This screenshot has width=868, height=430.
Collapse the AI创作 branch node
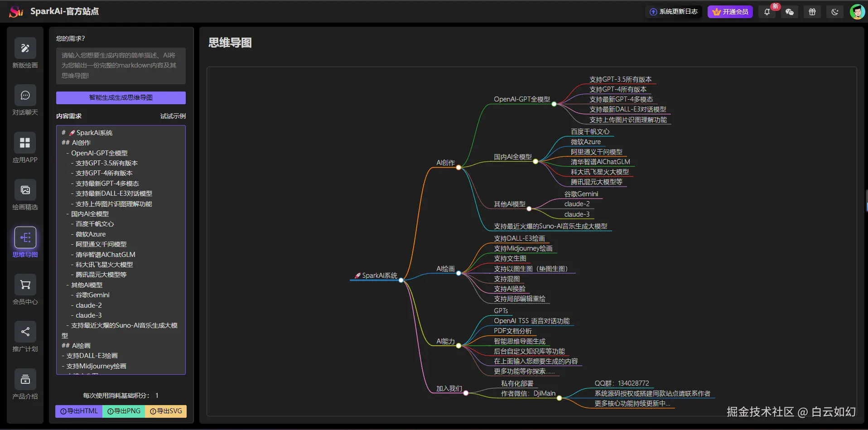459,167
